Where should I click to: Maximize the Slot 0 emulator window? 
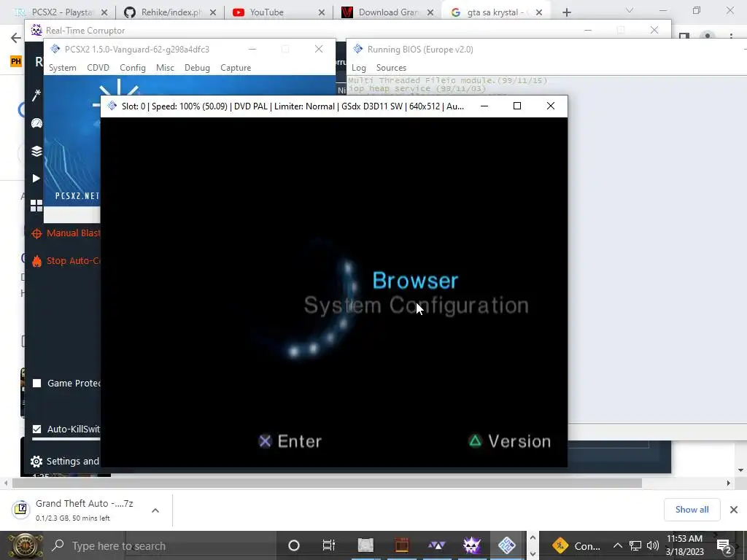pos(517,106)
